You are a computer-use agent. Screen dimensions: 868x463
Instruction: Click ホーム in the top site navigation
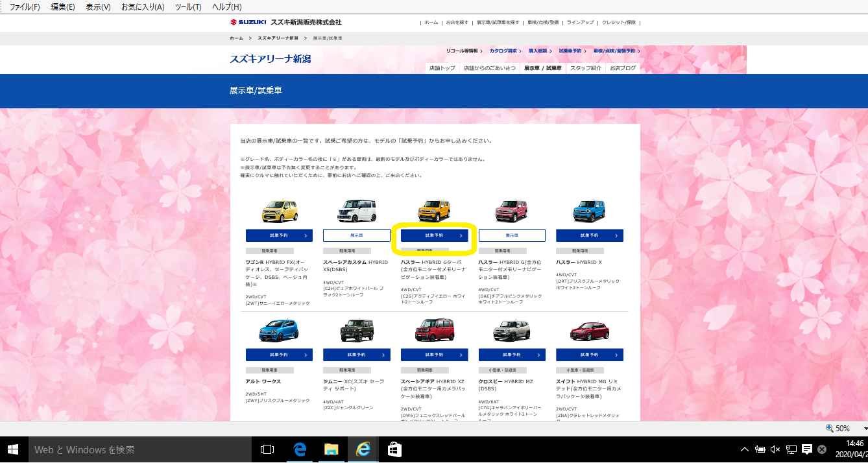coord(431,23)
